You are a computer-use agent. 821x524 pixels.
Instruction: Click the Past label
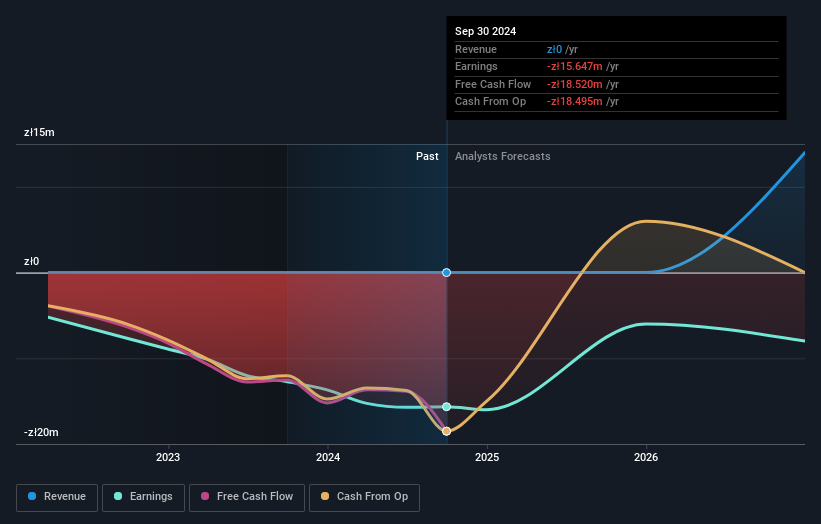coord(427,157)
